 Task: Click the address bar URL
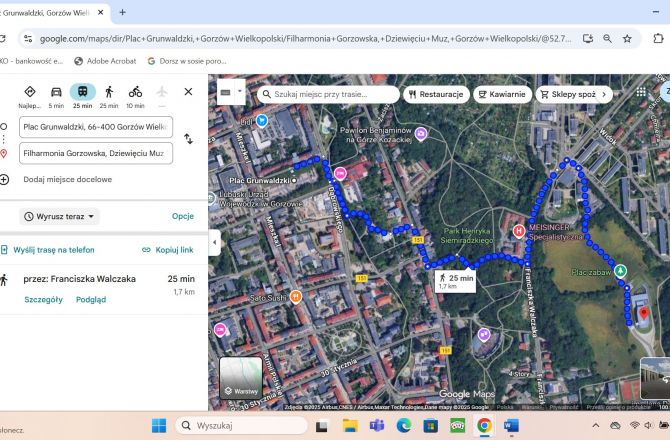(x=305, y=39)
